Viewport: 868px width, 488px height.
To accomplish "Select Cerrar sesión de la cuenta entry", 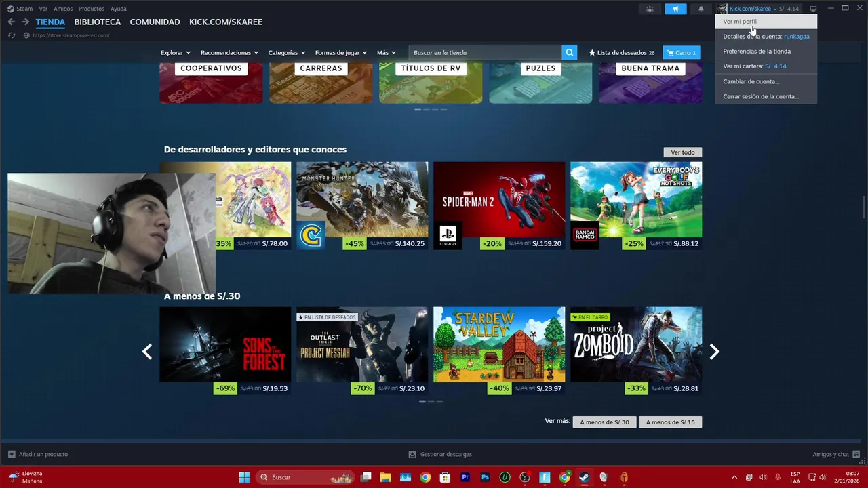I will point(766,96).
